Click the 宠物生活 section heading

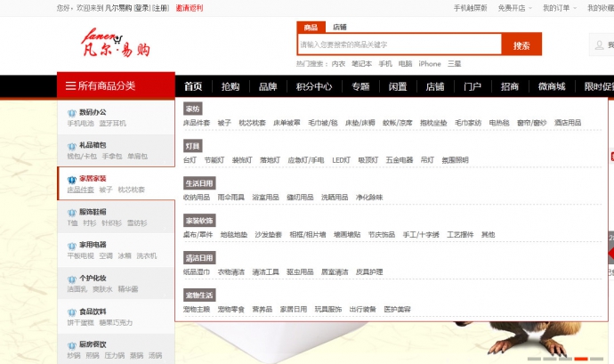[199, 295]
